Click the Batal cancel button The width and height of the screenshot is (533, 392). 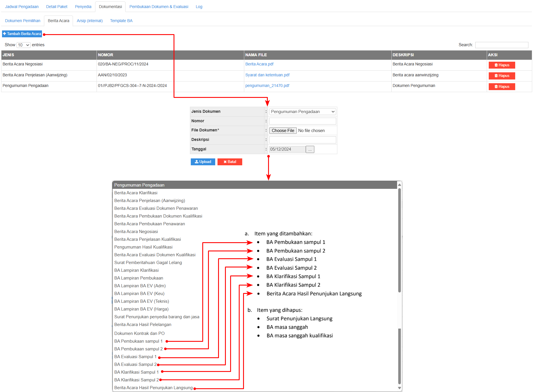[x=230, y=162]
